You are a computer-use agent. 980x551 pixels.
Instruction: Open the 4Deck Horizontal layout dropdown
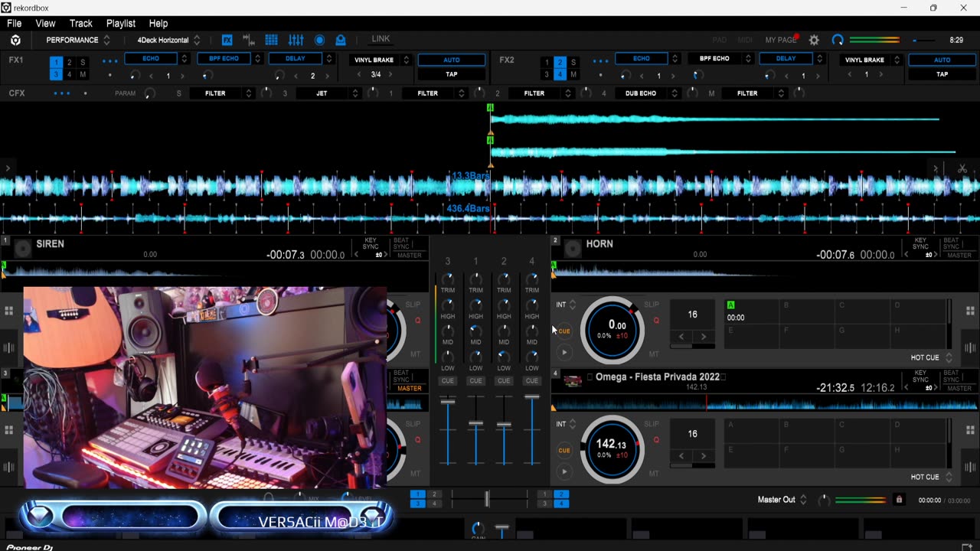[168, 40]
